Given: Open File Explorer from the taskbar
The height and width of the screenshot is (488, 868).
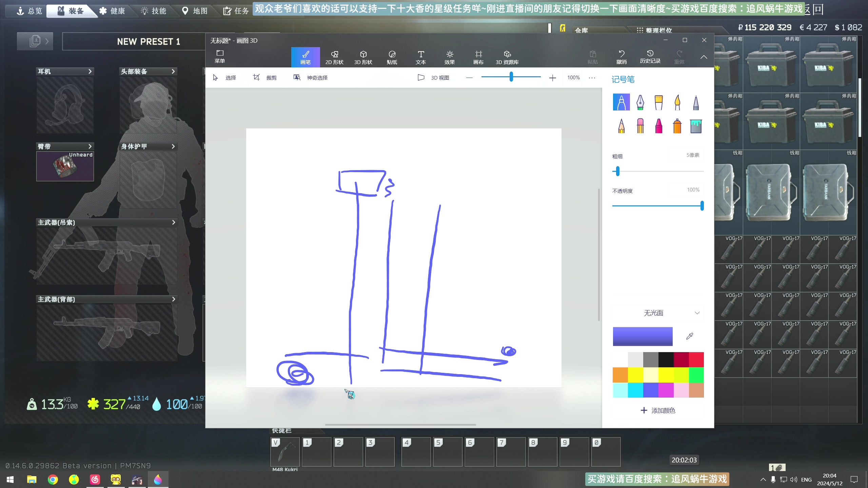Looking at the screenshot, I should click(x=32, y=480).
